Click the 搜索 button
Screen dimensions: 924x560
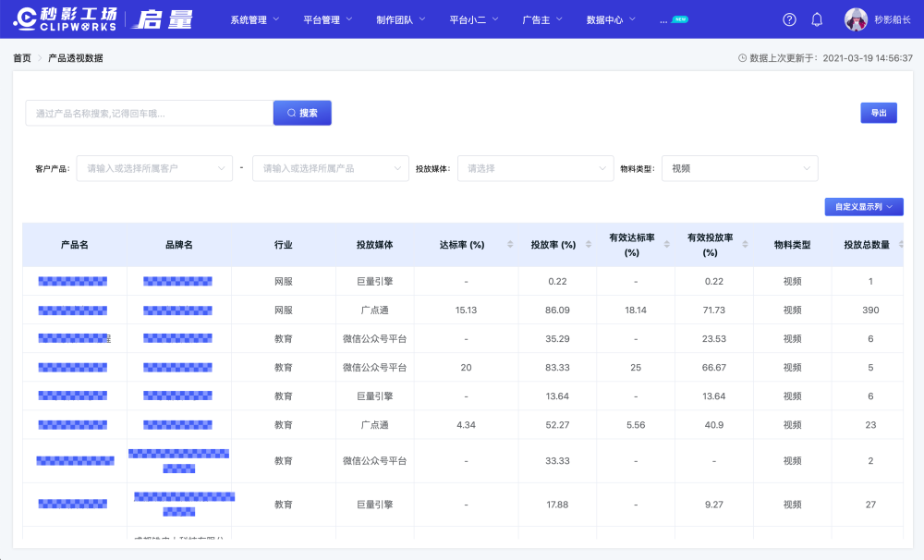pos(302,113)
